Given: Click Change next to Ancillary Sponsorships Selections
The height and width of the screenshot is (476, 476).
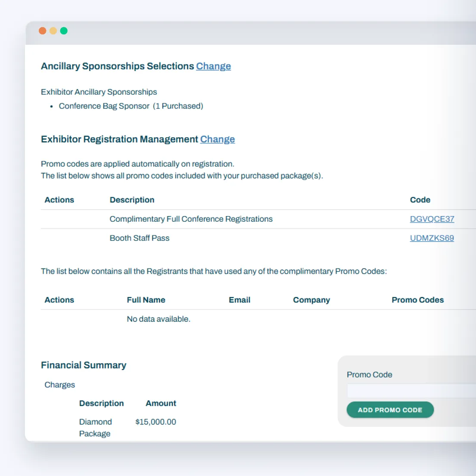Looking at the screenshot, I should [213, 66].
